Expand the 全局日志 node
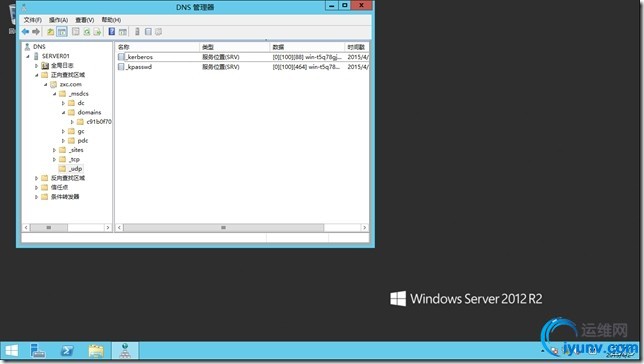The width and height of the screenshot is (644, 364). click(37, 66)
